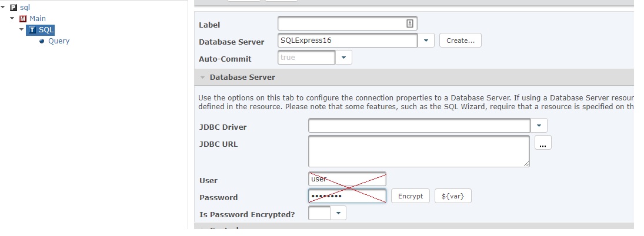Open the JDBC Driver dropdown arrow

pyautogui.click(x=539, y=126)
